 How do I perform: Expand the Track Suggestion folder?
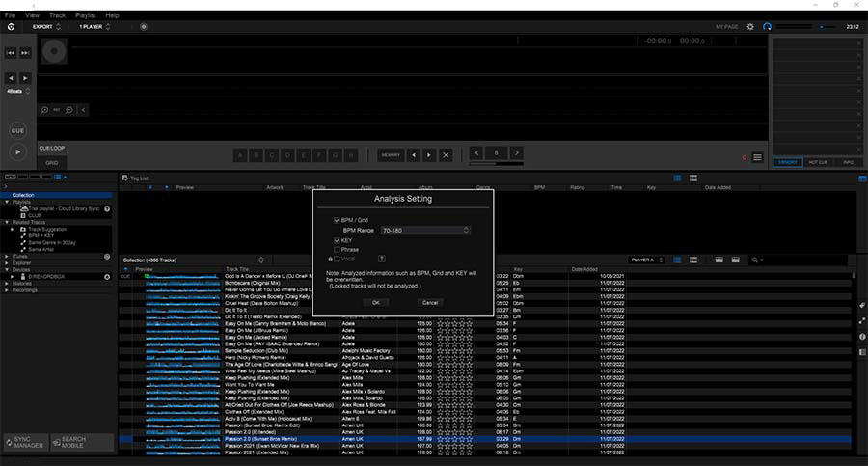tap(13, 229)
